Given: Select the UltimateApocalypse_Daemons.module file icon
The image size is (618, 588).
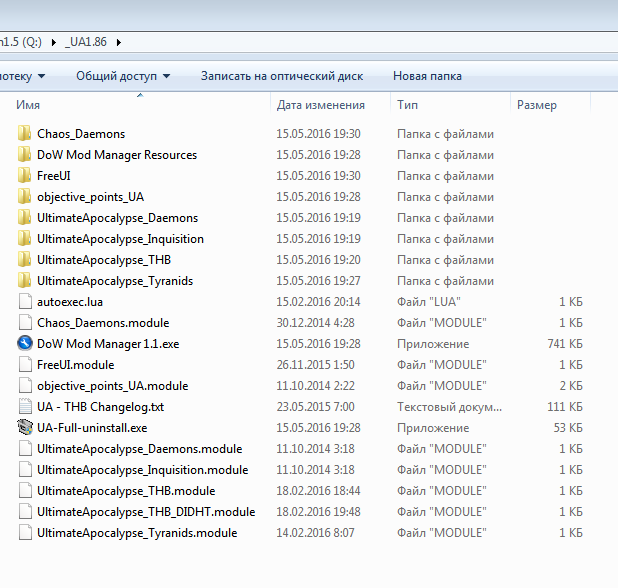Looking at the screenshot, I should click(25, 448).
